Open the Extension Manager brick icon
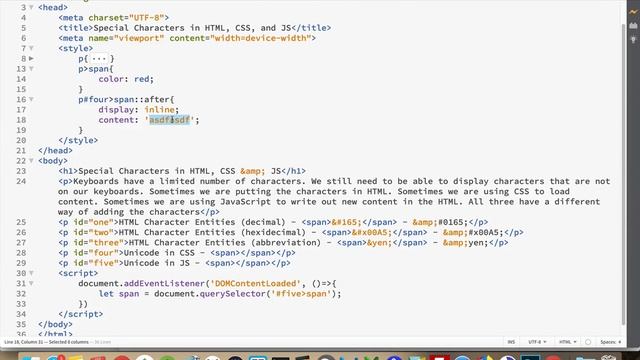 [633, 26]
